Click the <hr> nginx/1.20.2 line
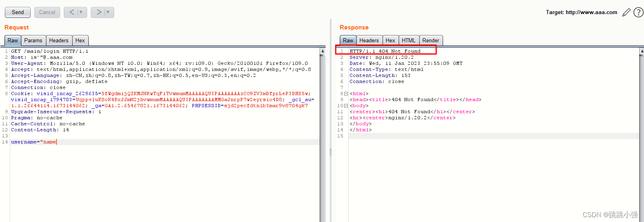Image resolution: width=644 pixels, height=222 pixels. [403, 118]
